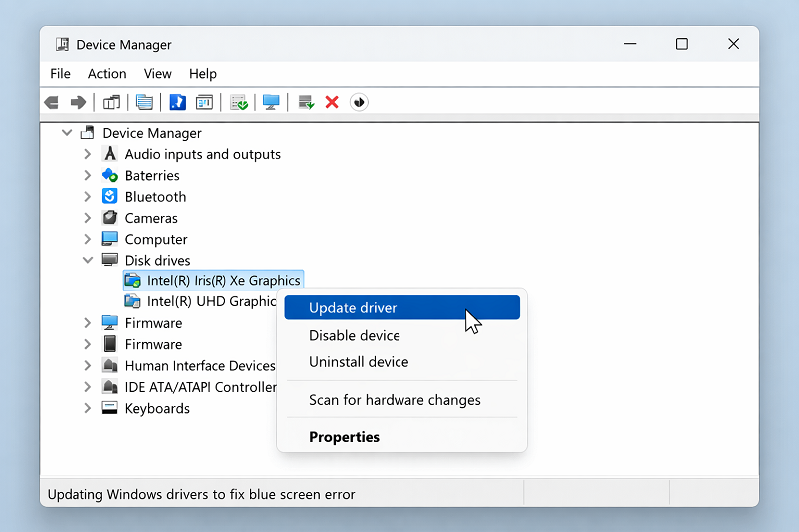Toggle the Show/Hide Console Tree toolbar icon

(x=111, y=103)
